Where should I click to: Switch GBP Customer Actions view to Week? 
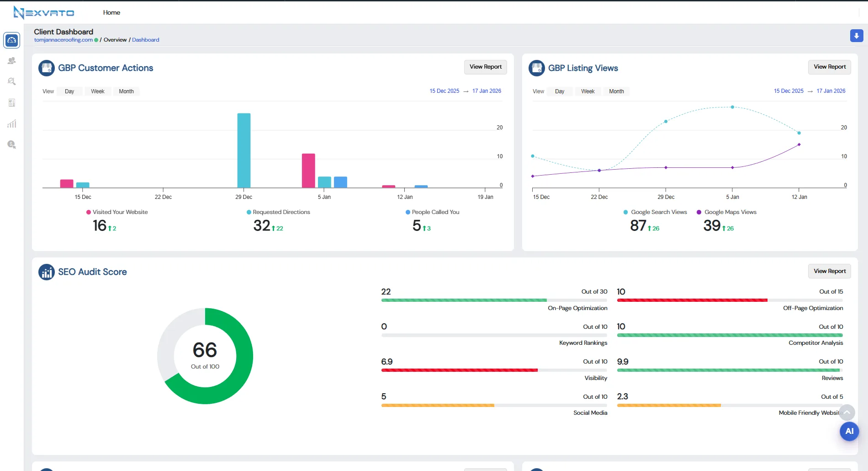tap(98, 91)
